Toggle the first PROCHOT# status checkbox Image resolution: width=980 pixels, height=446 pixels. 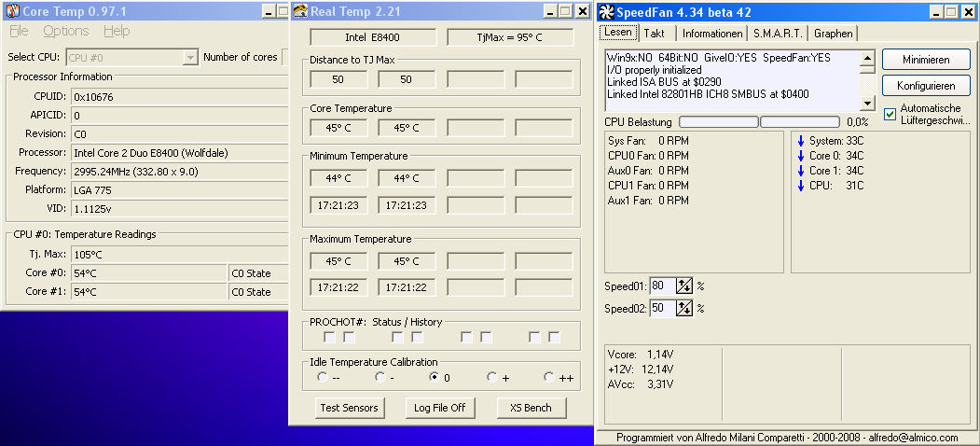coord(329,337)
